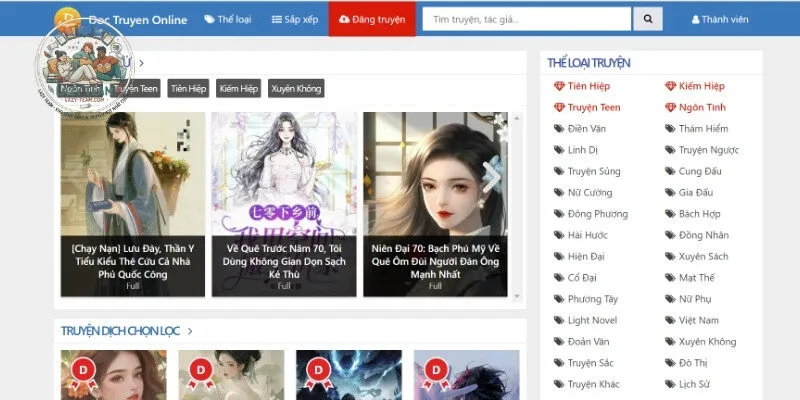This screenshot has width=800, height=400.
Task: Open the Truyện Dịch Chọn Lọc heading
Action: click(120, 331)
